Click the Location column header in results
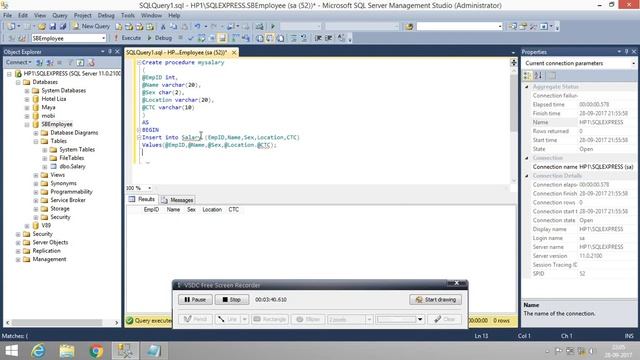 (x=212, y=209)
